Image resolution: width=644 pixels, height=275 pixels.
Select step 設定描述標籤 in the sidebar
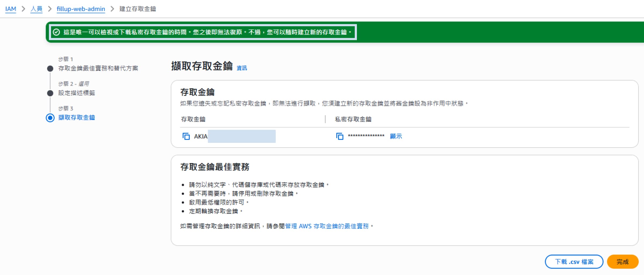coord(77,93)
